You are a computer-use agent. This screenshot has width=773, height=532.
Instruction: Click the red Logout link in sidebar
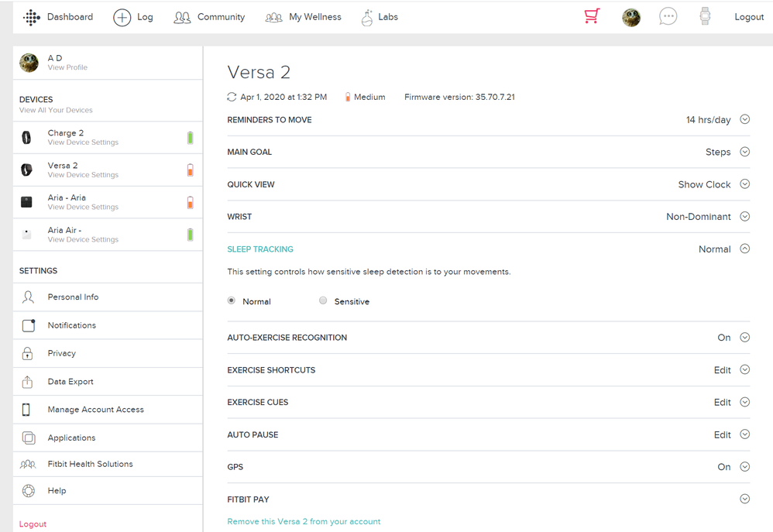coord(33,524)
